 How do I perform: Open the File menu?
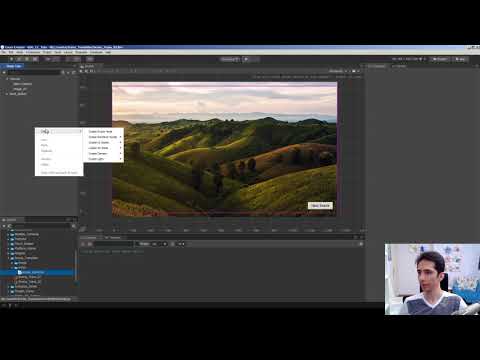[3, 52]
